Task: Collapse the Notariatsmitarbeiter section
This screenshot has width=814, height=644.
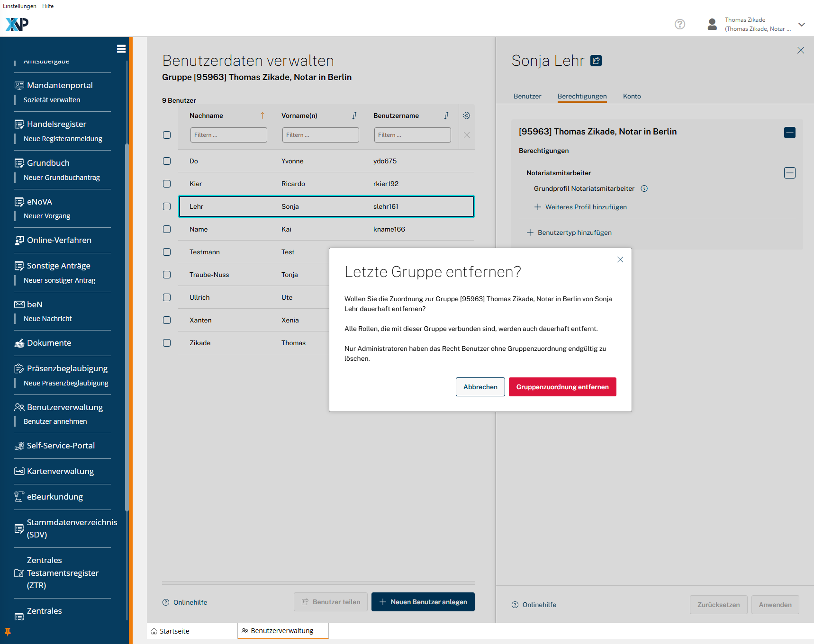Action: (789, 173)
